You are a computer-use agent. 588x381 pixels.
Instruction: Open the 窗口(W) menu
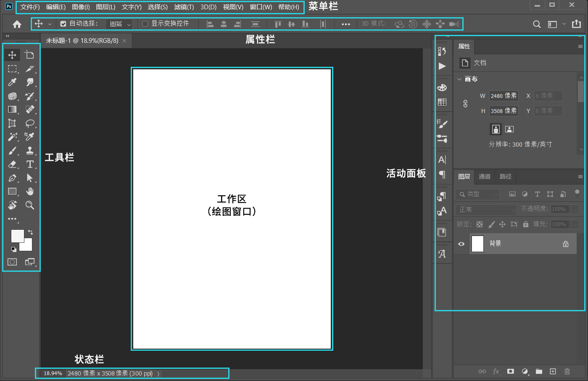point(261,7)
